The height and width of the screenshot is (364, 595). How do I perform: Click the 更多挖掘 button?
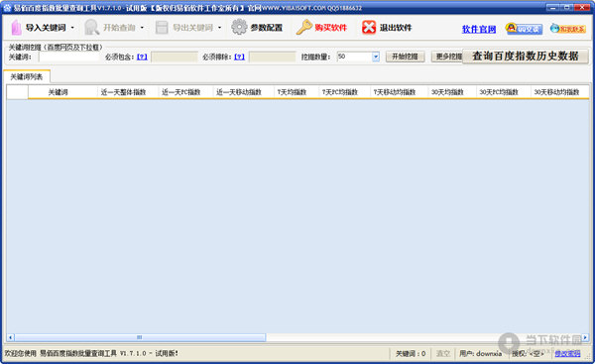pos(447,57)
